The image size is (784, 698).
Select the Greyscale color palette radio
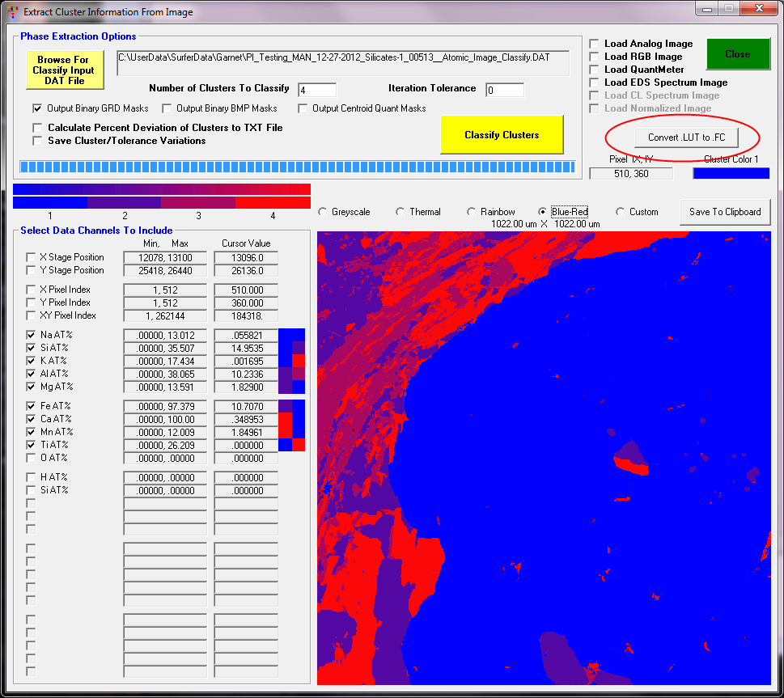(x=323, y=212)
